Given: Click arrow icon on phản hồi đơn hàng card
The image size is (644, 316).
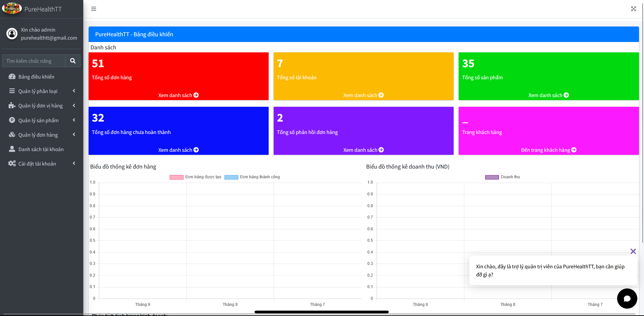Looking at the screenshot, I should [x=381, y=150].
